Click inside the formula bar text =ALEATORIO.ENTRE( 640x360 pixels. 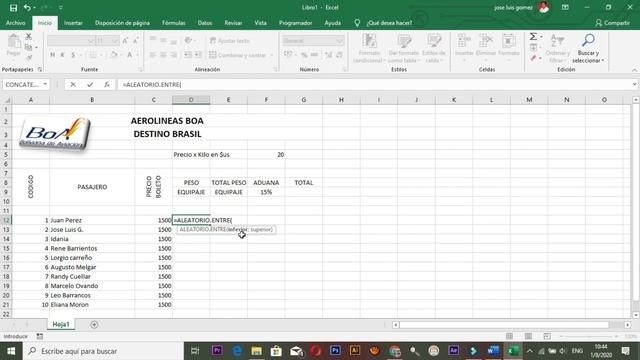[x=152, y=84]
